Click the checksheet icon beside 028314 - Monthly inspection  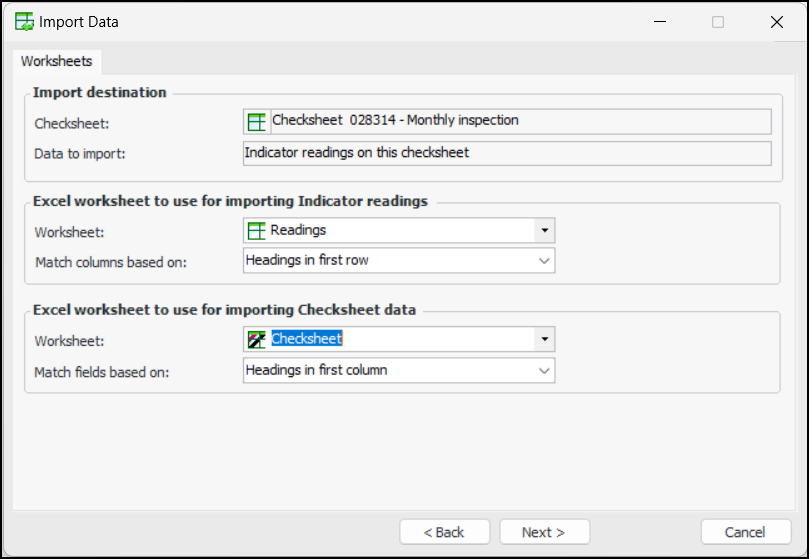[x=257, y=121]
